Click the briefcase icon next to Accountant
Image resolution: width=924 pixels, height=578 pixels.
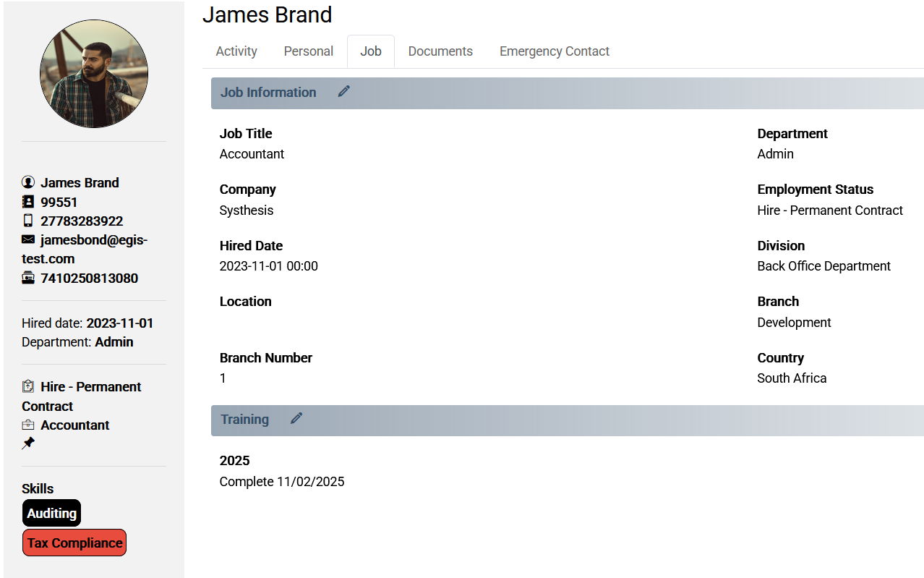coord(28,425)
